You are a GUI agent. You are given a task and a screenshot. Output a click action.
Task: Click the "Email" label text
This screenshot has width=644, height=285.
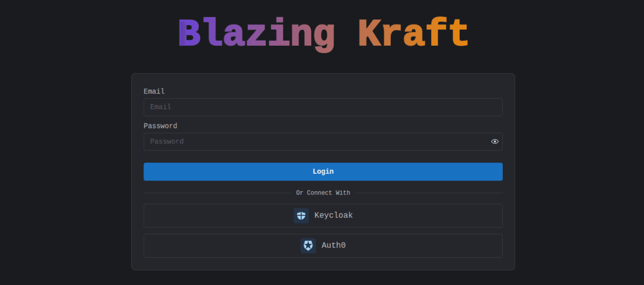[x=154, y=91]
